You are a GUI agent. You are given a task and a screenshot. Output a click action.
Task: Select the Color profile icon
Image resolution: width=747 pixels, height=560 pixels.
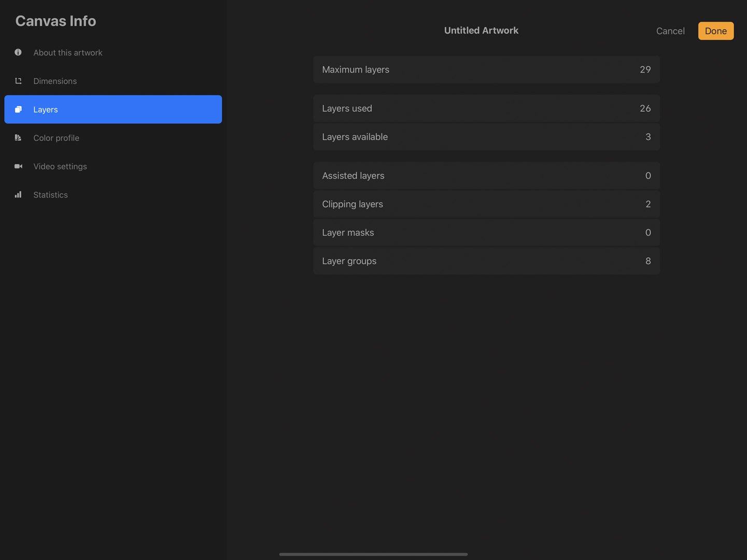coord(18,137)
